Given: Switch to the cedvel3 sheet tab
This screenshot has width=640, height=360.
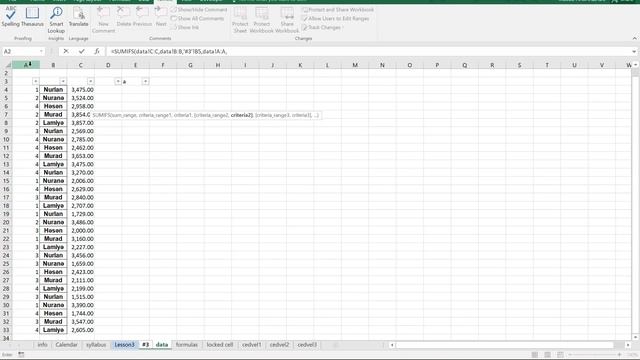Looking at the screenshot, I should [307, 344].
